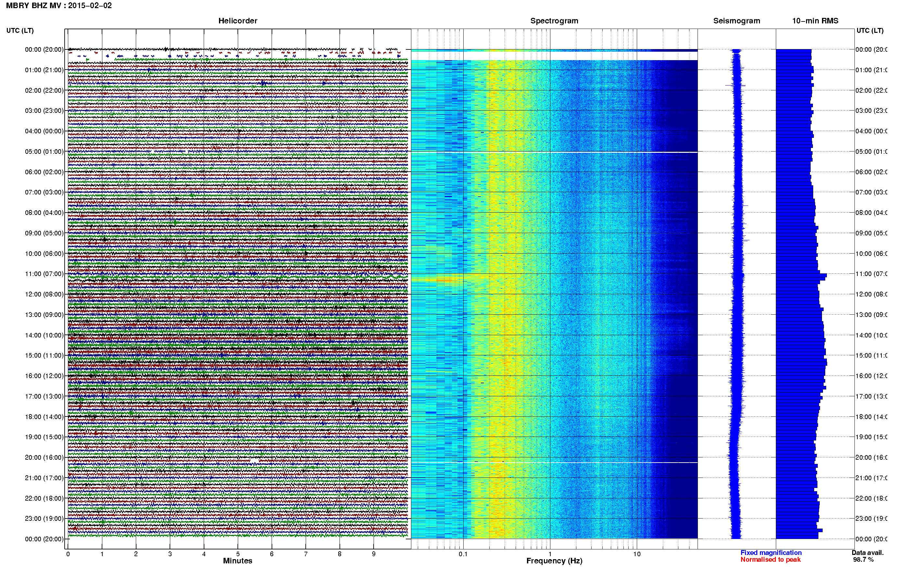Click the '01:00 (21:00)' left time label
Screen dimensions: 924x578
click(44, 70)
